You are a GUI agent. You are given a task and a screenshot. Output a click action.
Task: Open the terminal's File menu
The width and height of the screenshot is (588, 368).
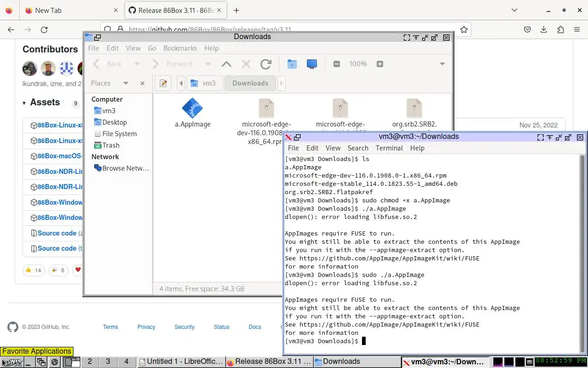(293, 148)
